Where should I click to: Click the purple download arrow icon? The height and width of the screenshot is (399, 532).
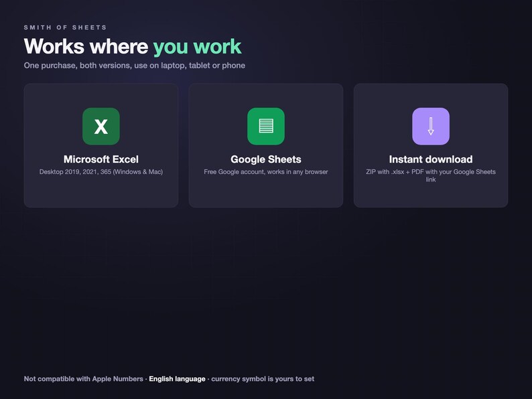(x=431, y=126)
